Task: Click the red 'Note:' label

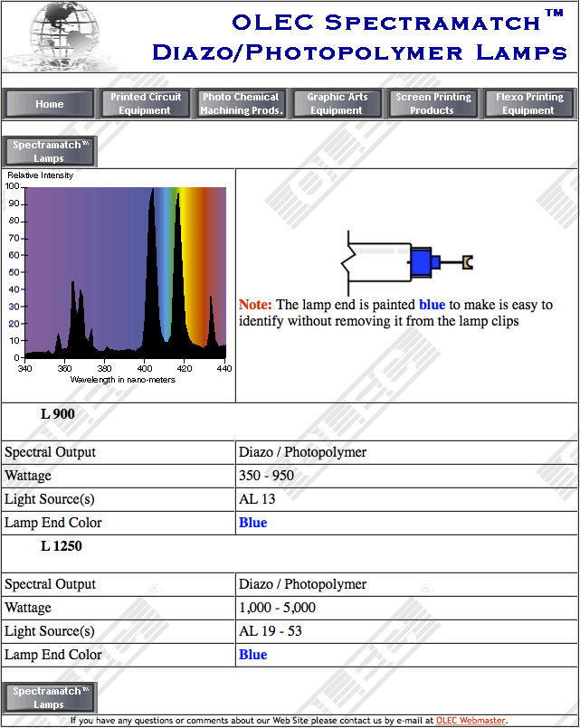Action: (255, 305)
